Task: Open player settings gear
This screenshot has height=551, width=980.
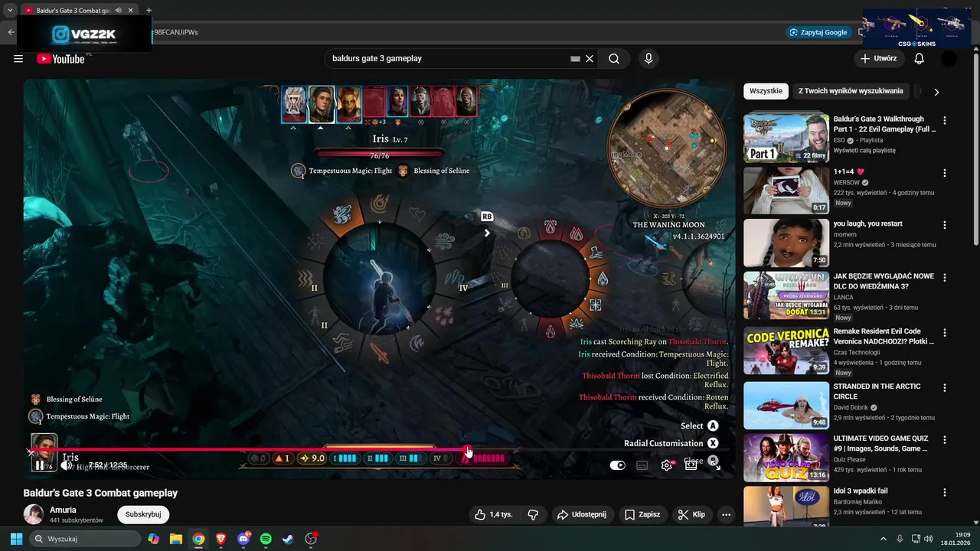Action: pyautogui.click(x=667, y=465)
